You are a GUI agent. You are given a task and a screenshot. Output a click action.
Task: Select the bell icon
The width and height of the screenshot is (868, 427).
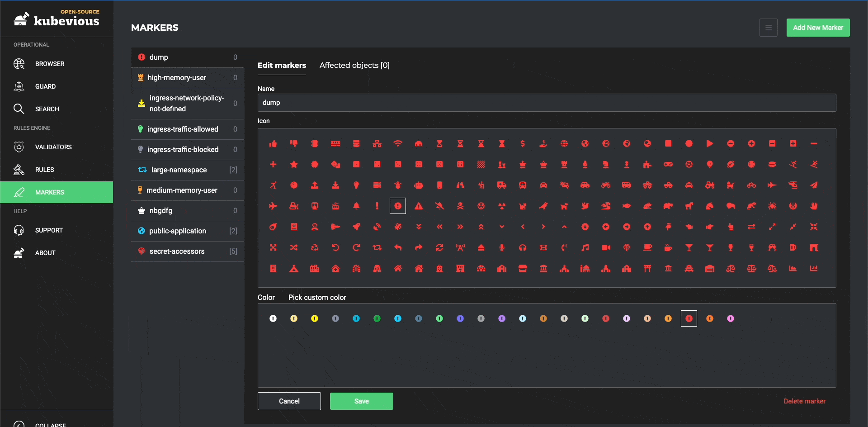point(356,206)
